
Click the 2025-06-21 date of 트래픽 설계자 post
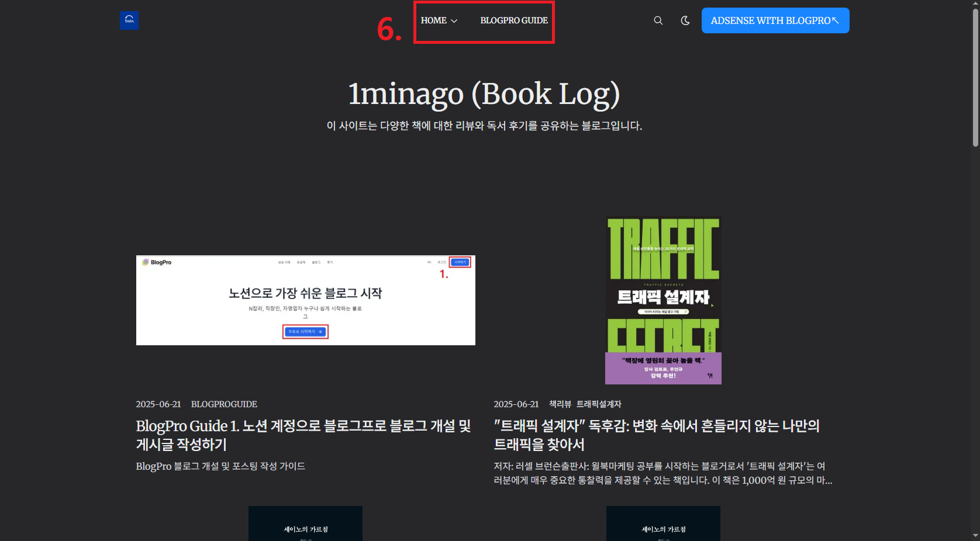coord(516,404)
